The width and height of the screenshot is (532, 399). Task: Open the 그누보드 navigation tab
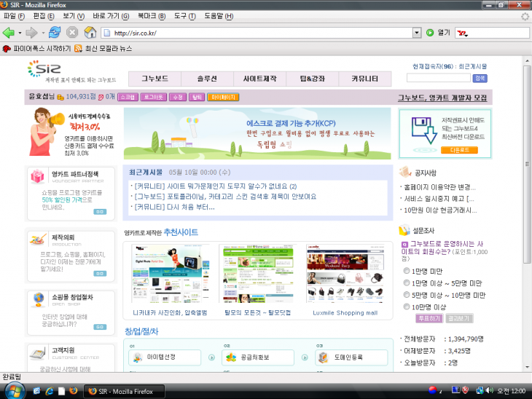tap(154, 79)
